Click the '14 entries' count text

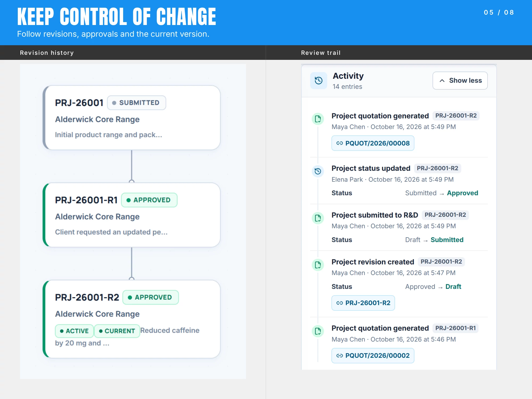point(347,86)
